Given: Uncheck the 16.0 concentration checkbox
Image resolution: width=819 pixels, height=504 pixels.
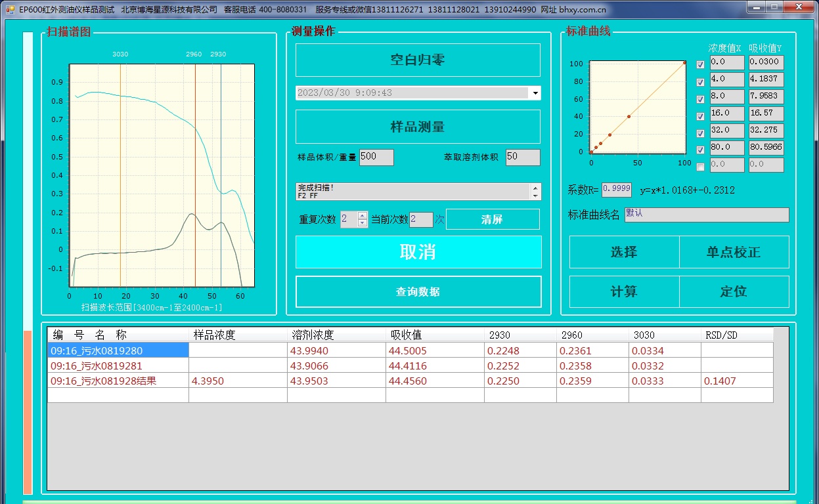Looking at the screenshot, I should 700,116.
